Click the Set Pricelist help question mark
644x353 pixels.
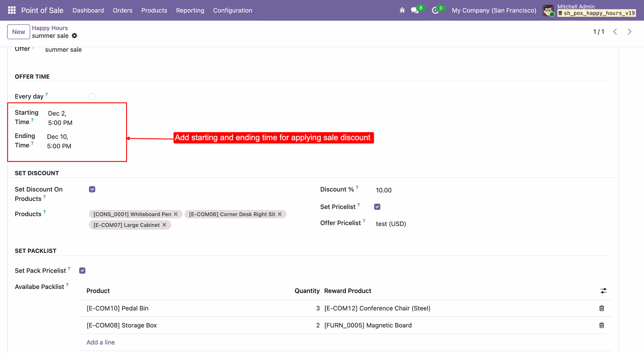tap(359, 205)
